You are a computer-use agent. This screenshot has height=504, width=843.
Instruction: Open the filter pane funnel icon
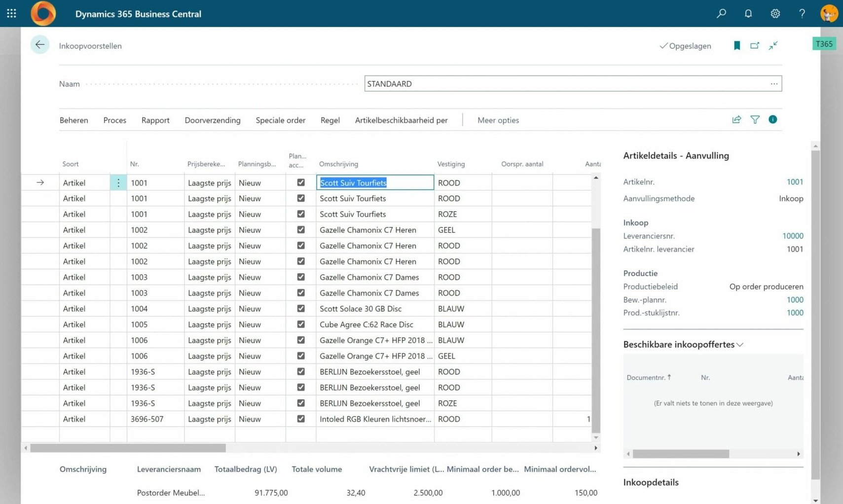pos(755,119)
